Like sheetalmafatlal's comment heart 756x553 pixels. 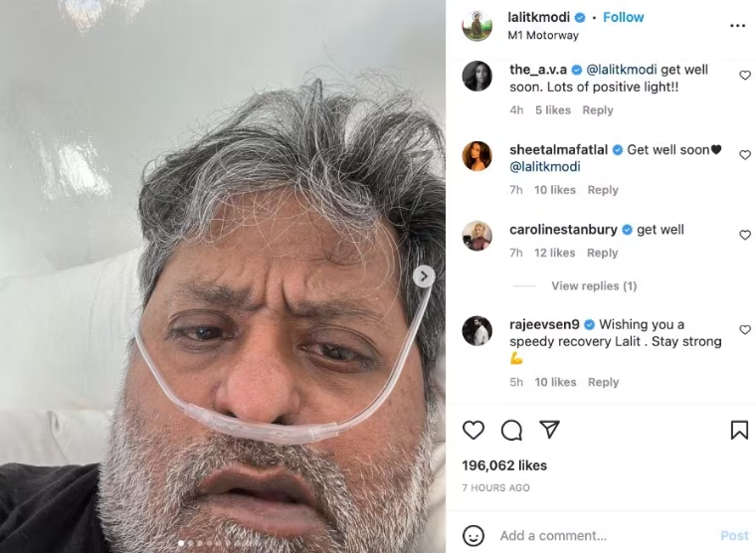[x=745, y=155]
